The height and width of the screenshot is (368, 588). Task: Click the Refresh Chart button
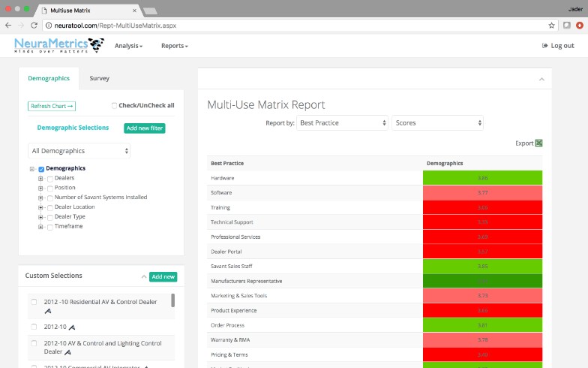pos(52,107)
